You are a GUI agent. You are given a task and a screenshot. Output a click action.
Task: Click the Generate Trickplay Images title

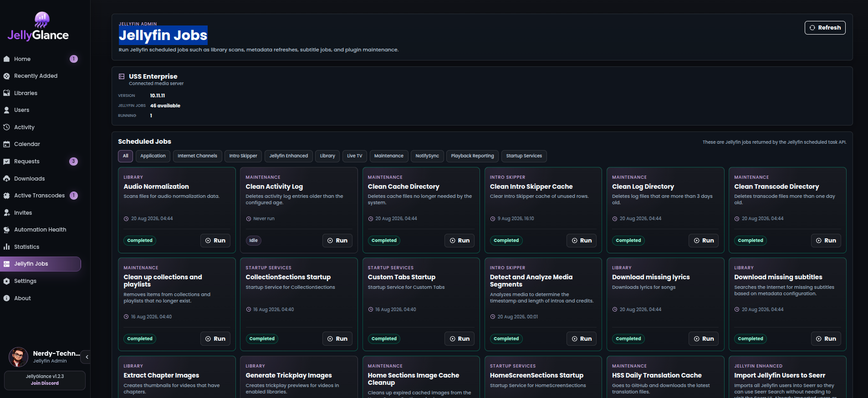pyautogui.click(x=289, y=376)
